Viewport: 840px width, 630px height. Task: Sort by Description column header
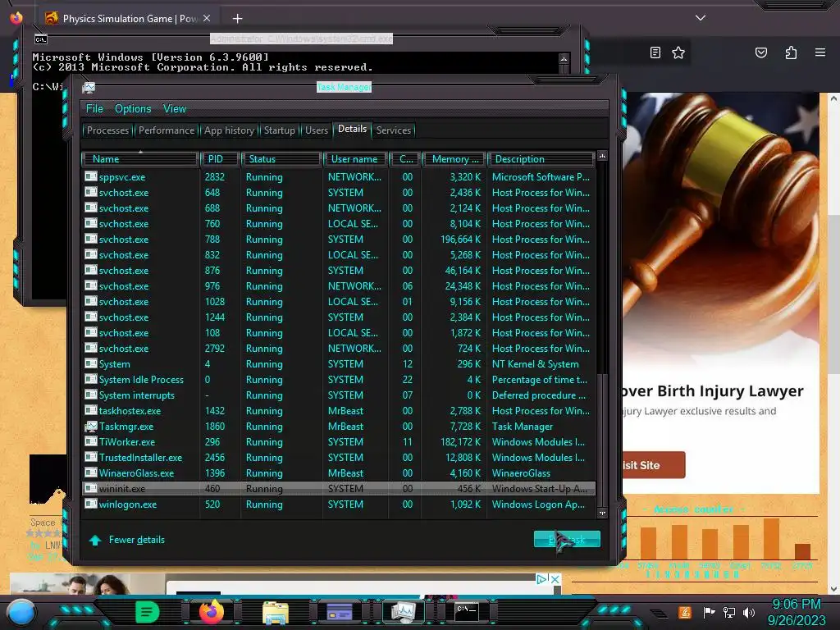pyautogui.click(x=541, y=159)
